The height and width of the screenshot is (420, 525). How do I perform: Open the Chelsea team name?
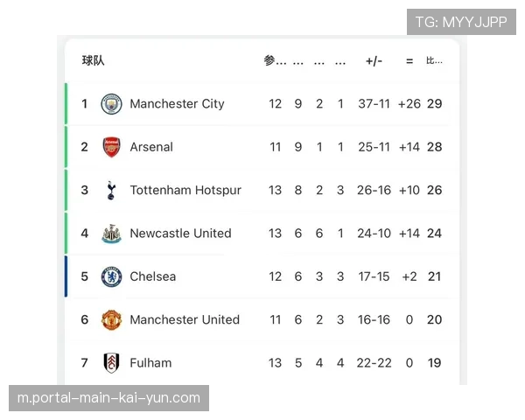click(x=152, y=276)
